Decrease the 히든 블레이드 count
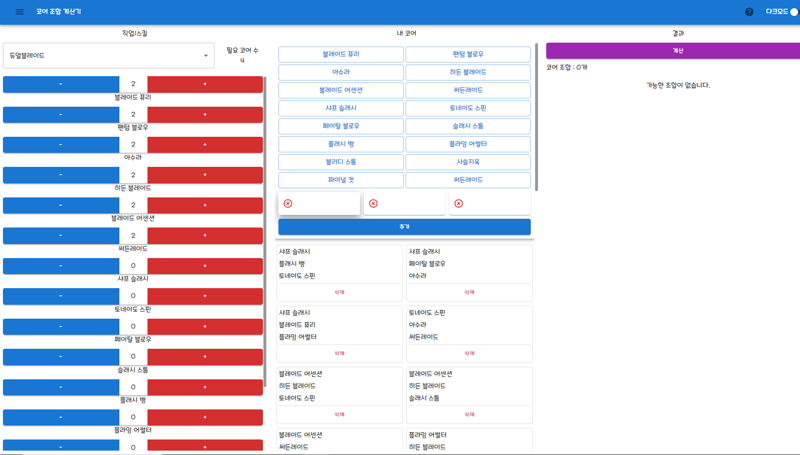 pos(61,175)
